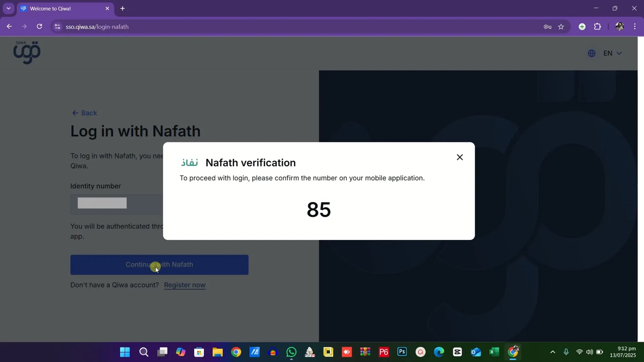Image resolution: width=644 pixels, height=362 pixels.
Task: Open Outlook from taskbar
Action: [x=476, y=352]
